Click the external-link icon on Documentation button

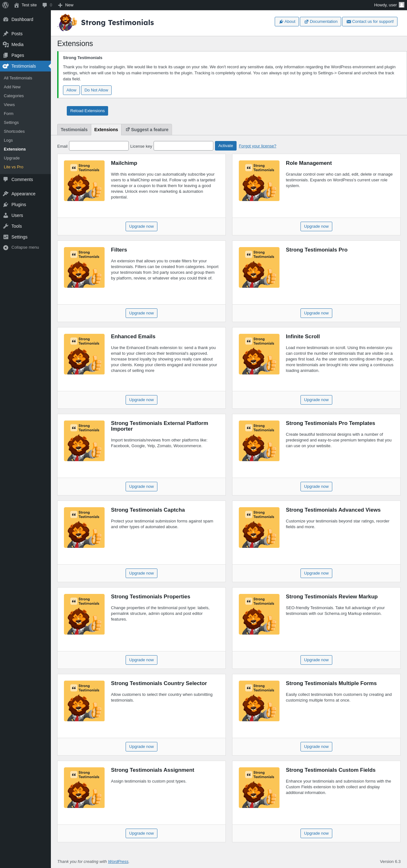(307, 22)
